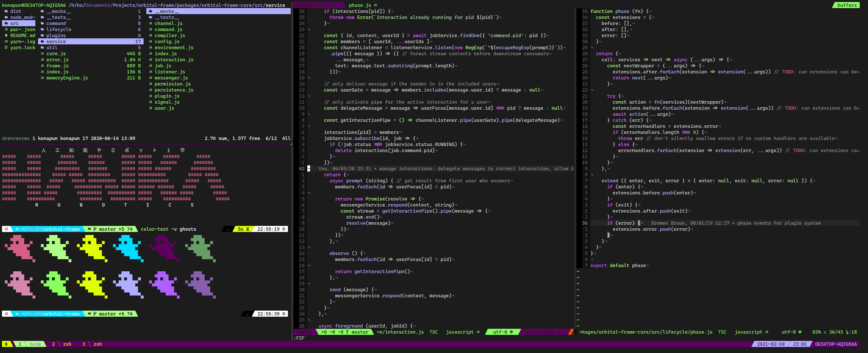Click the JS icon on the phase.js buffer tab
The image size is (868, 353).
(375, 5)
